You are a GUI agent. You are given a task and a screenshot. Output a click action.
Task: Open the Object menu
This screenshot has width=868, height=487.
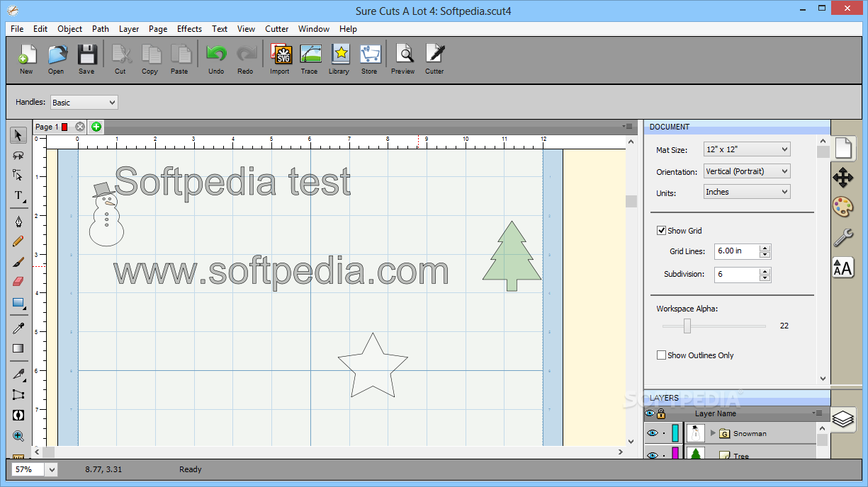(x=70, y=29)
